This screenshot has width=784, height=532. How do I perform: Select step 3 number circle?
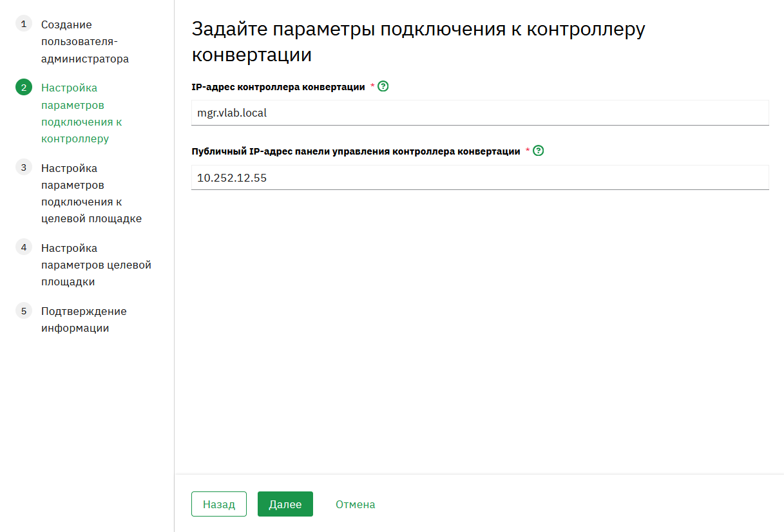tap(24, 167)
